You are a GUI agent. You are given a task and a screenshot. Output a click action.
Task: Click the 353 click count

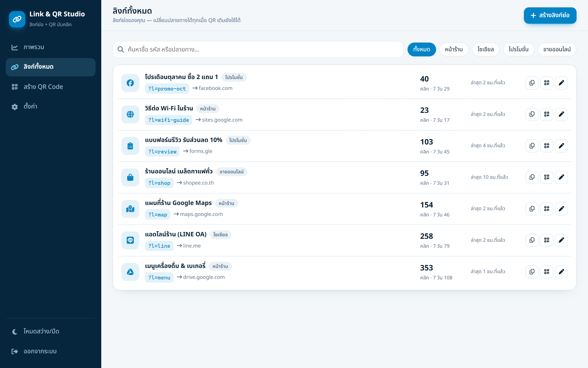click(427, 268)
